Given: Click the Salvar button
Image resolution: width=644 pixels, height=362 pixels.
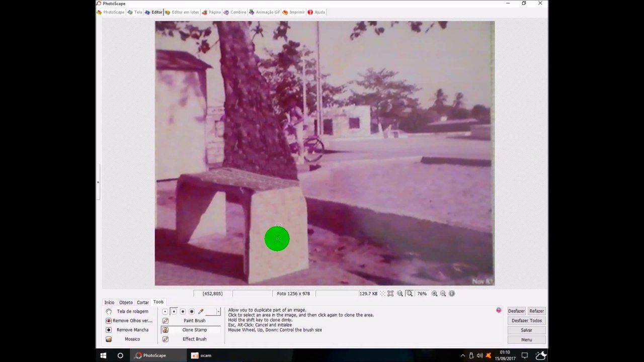Looking at the screenshot, I should [x=526, y=330].
